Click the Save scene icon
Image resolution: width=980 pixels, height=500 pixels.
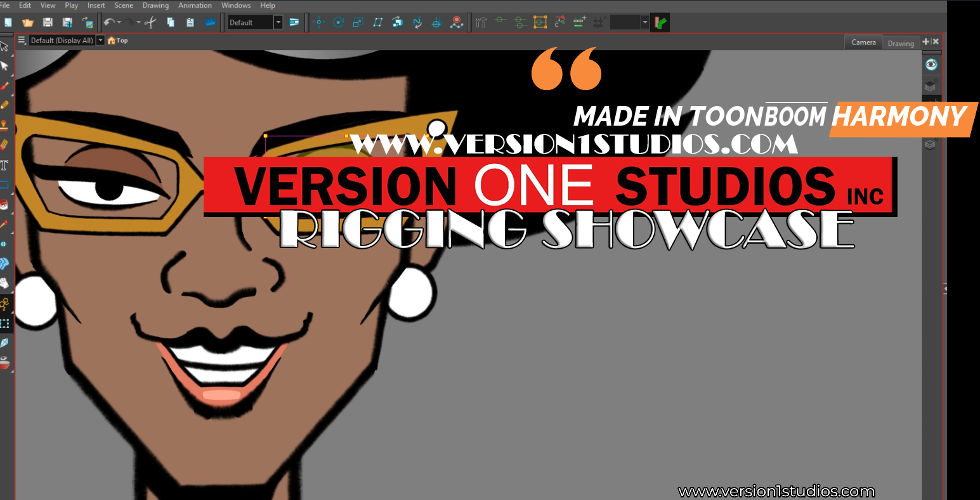coord(48,22)
